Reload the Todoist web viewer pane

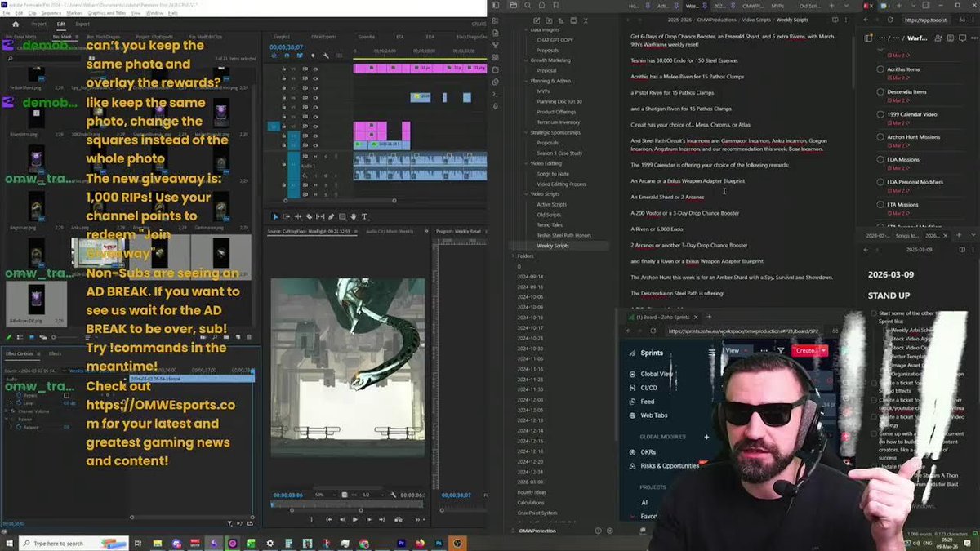click(x=890, y=20)
